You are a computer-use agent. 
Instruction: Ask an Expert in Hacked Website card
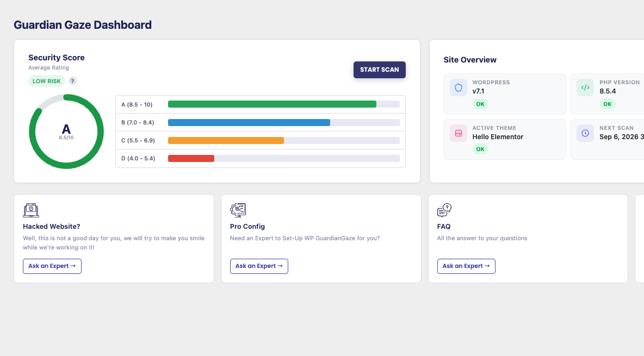52,266
